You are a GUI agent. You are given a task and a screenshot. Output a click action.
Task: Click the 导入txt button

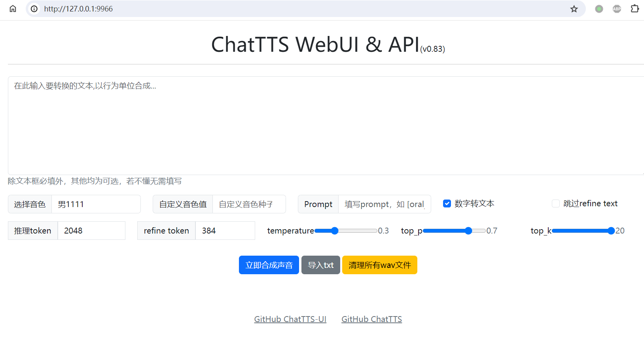coord(320,265)
